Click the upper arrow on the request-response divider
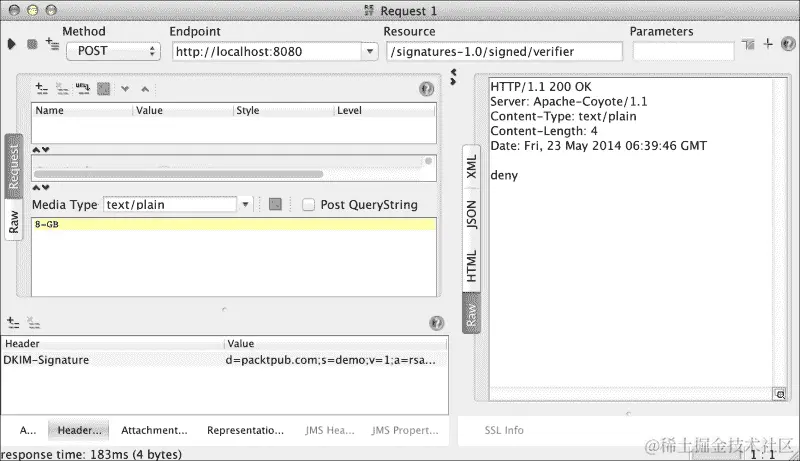800x461 pixels. (453, 72)
